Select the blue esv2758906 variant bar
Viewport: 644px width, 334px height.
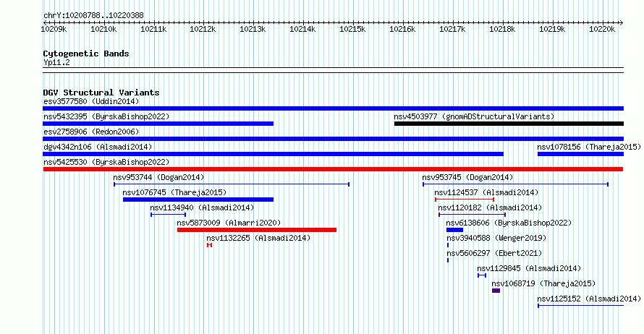tap(333, 139)
